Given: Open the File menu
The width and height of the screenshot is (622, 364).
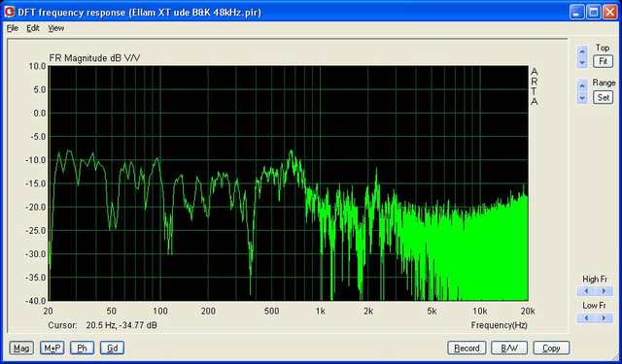Looking at the screenshot, I should 13,28.
